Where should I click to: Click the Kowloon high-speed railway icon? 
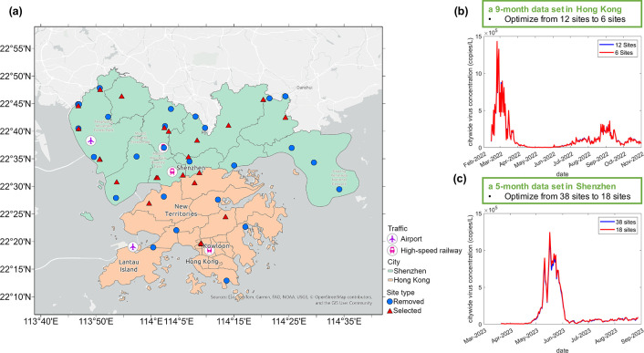210,250
